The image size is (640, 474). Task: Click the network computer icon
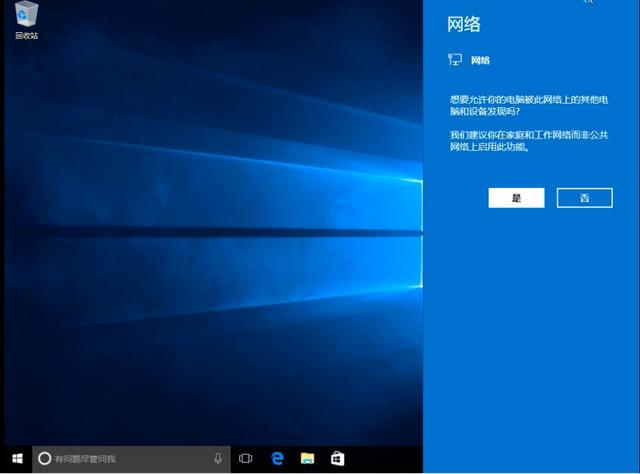click(x=455, y=60)
